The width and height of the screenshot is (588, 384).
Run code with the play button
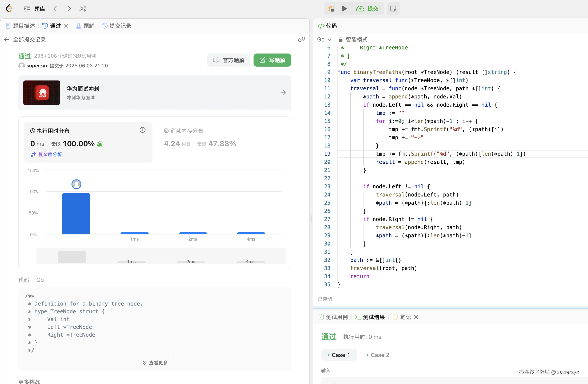[344, 9]
